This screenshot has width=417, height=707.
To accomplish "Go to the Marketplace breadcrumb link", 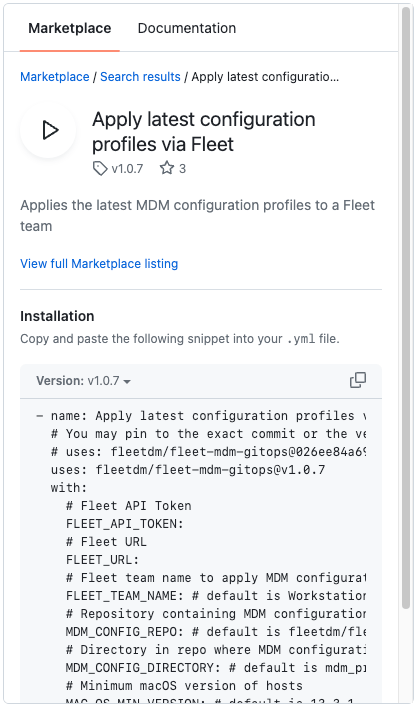I will (55, 77).
